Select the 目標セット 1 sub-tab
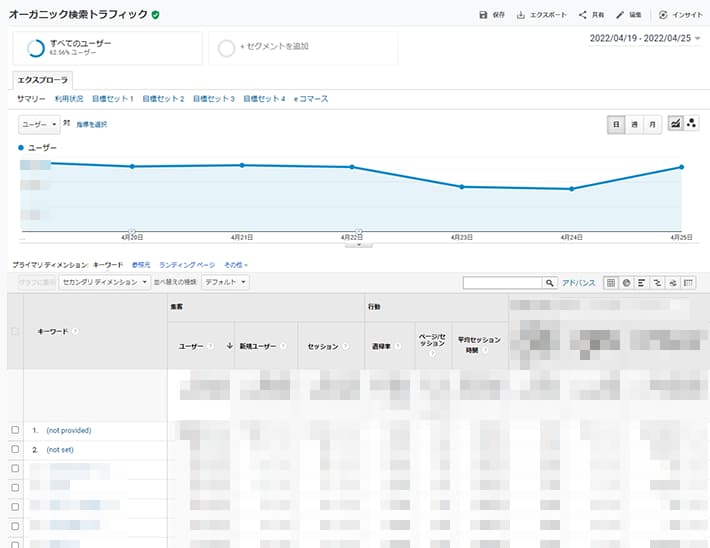The image size is (710, 548). click(x=113, y=99)
